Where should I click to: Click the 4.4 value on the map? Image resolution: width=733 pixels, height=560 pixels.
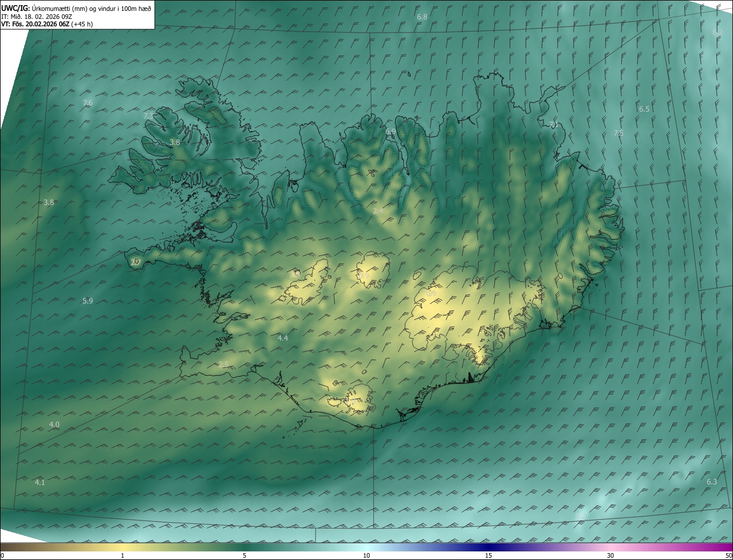(x=283, y=338)
